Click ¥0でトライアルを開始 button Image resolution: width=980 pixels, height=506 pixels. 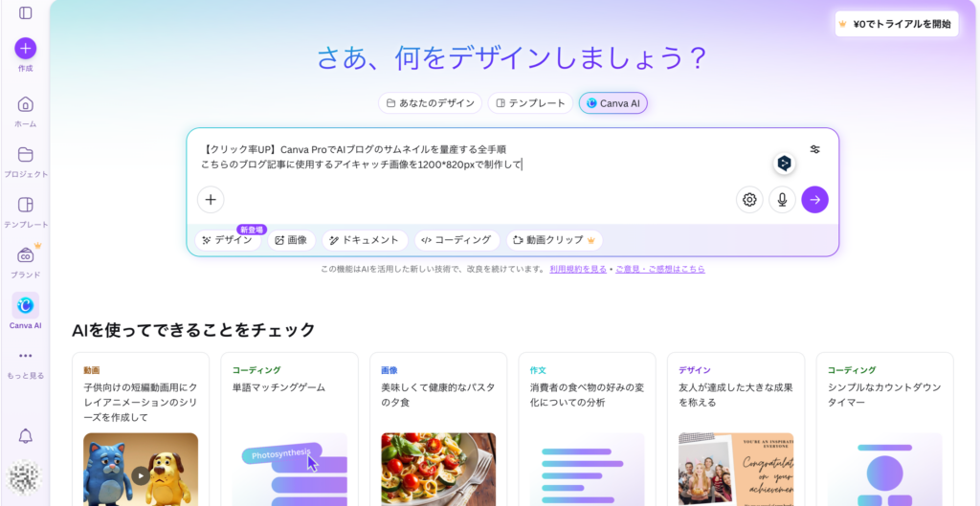[x=896, y=24]
